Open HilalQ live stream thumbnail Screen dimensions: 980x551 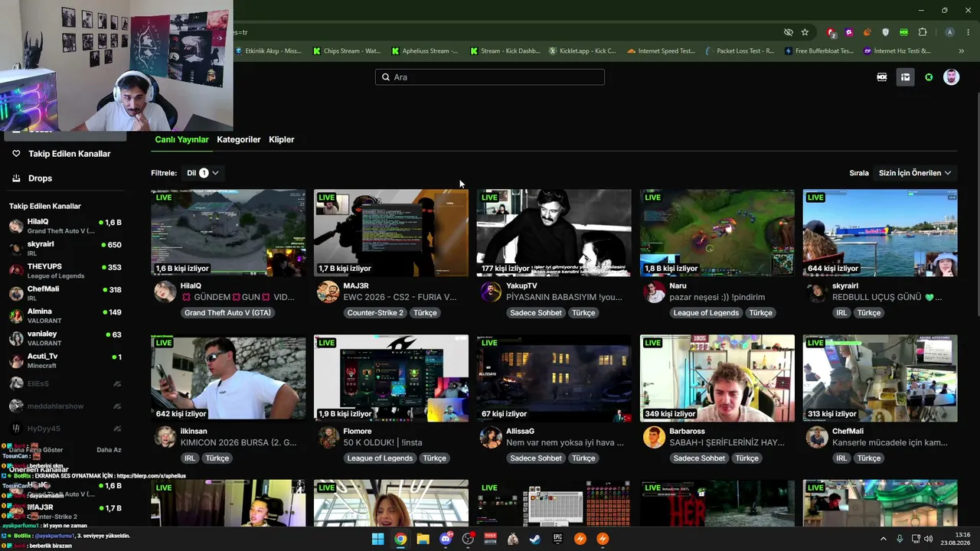228,233
